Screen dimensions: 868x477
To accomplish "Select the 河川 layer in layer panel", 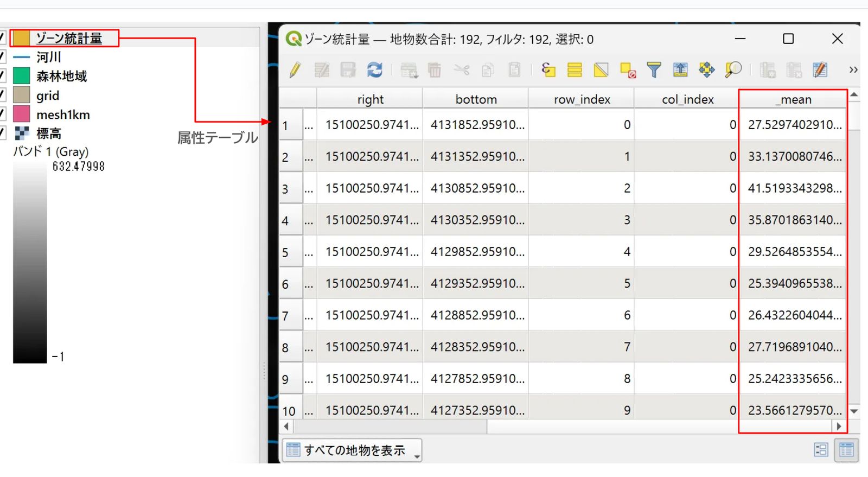I will point(49,57).
